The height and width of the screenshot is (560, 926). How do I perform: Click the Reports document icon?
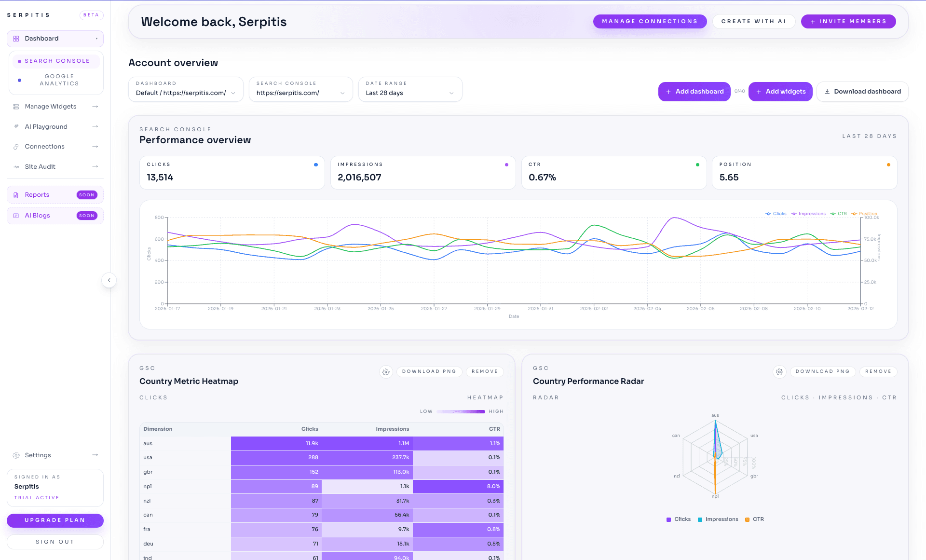click(17, 194)
